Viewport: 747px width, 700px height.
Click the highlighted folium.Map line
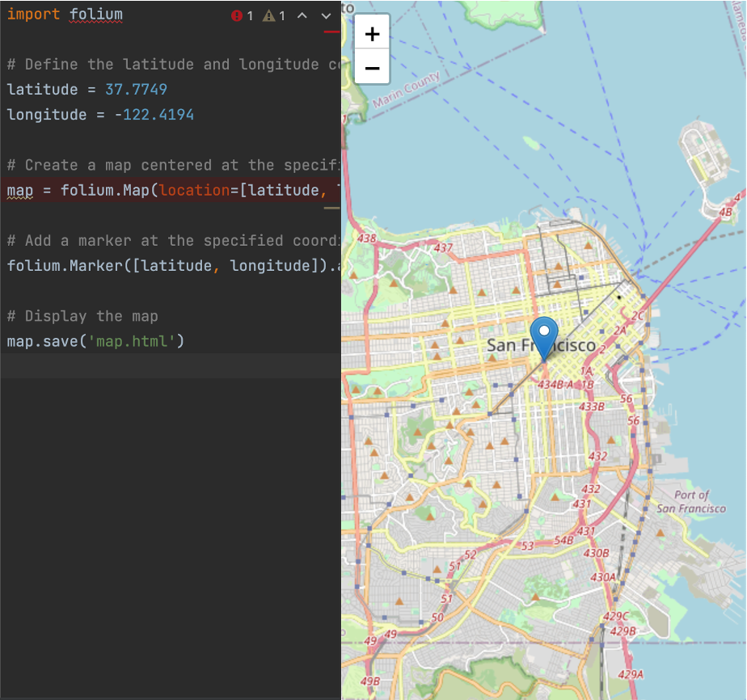(x=162, y=190)
